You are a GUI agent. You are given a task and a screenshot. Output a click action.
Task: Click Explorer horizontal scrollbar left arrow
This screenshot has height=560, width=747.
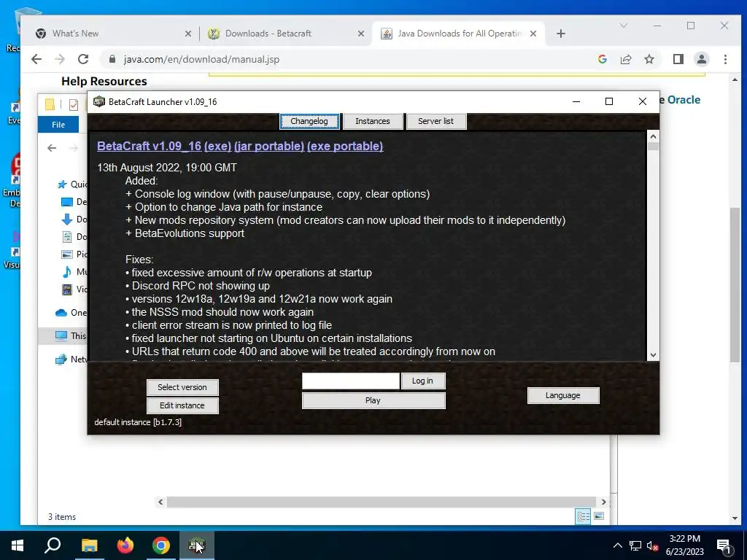(x=160, y=502)
